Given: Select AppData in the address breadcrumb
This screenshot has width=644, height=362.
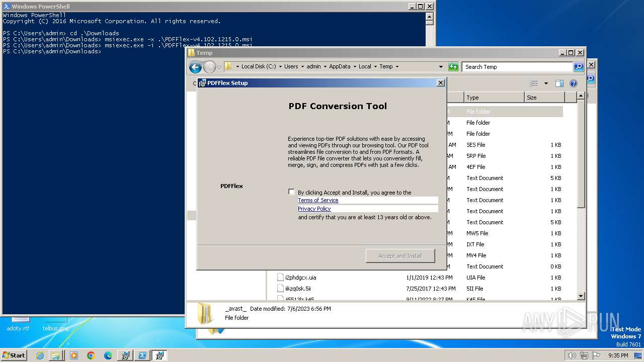Looking at the screenshot, I should [x=340, y=66].
